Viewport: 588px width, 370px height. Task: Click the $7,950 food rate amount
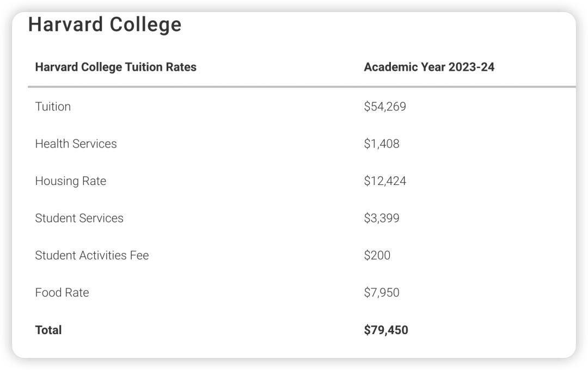click(382, 293)
